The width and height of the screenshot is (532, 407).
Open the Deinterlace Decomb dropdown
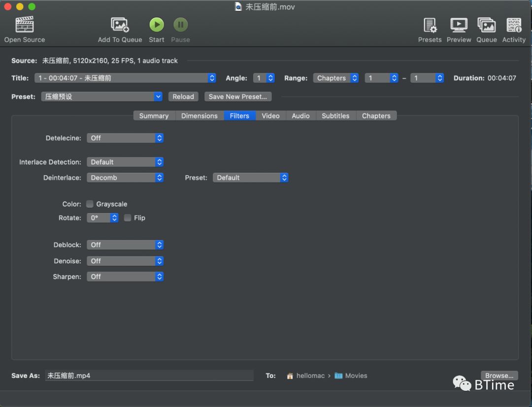tap(125, 178)
